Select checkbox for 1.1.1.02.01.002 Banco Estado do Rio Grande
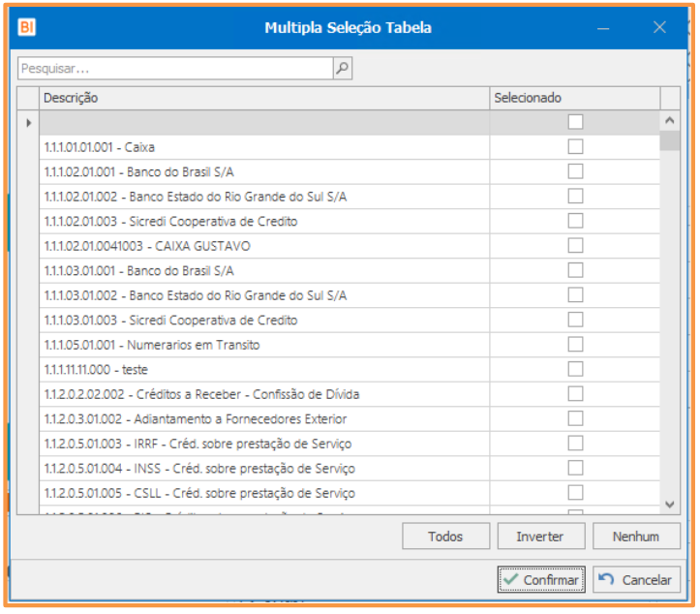700x614 pixels. pos(575,196)
